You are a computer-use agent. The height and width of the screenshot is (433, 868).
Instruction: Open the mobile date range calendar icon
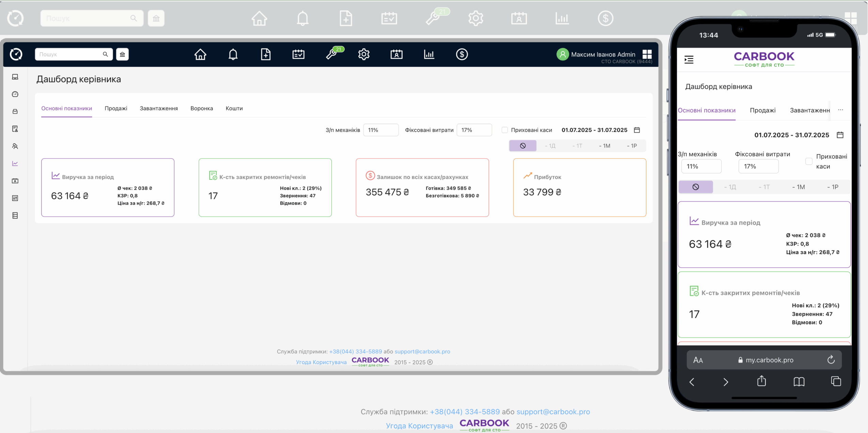point(840,135)
